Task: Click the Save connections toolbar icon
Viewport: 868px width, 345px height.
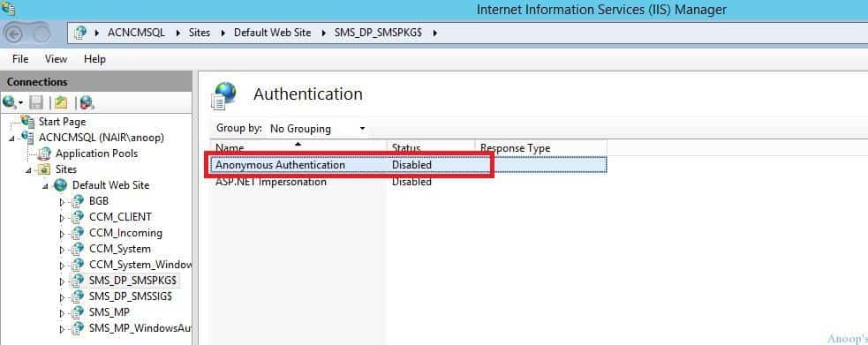Action: point(36,102)
